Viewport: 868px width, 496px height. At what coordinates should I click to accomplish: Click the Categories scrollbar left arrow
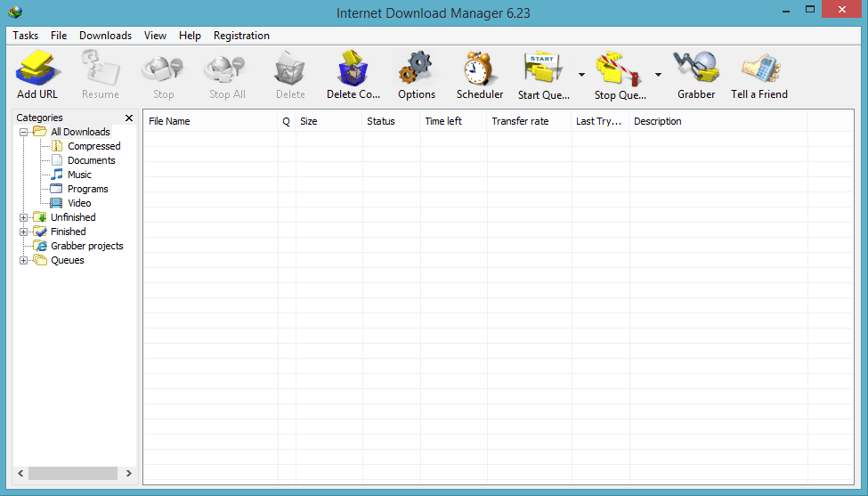click(20, 474)
